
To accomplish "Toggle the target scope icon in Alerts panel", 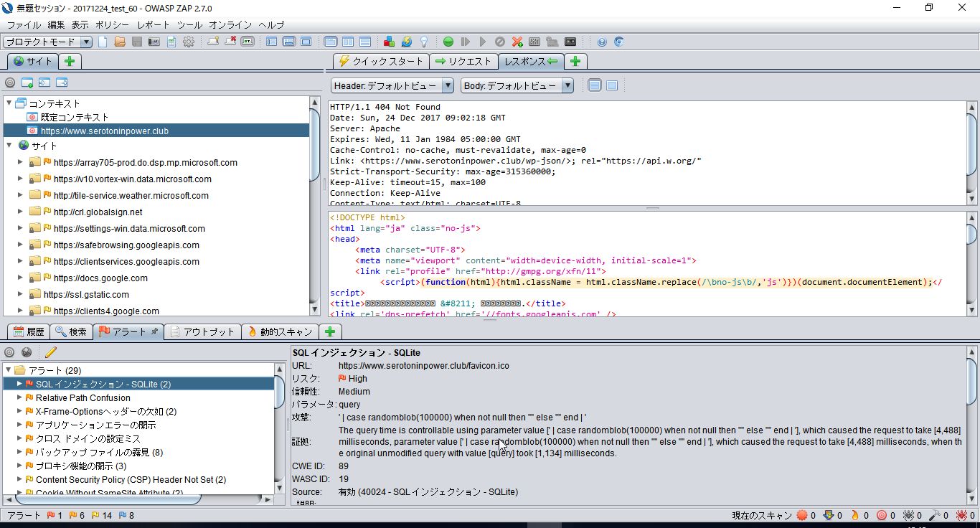I will [10, 352].
